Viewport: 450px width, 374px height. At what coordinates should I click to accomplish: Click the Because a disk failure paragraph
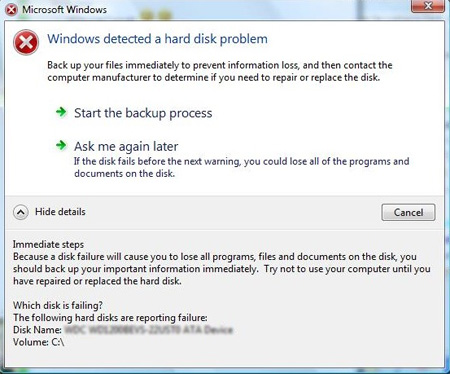pos(222,269)
